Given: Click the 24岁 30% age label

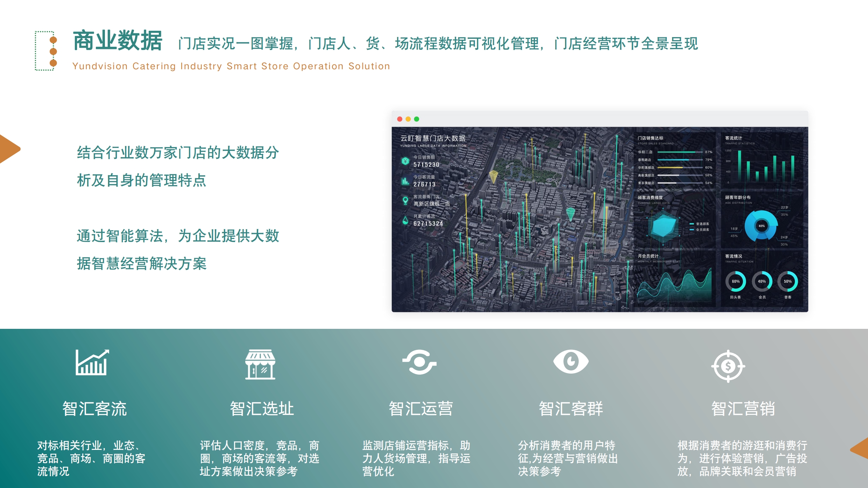Looking at the screenshot, I should (x=784, y=241).
